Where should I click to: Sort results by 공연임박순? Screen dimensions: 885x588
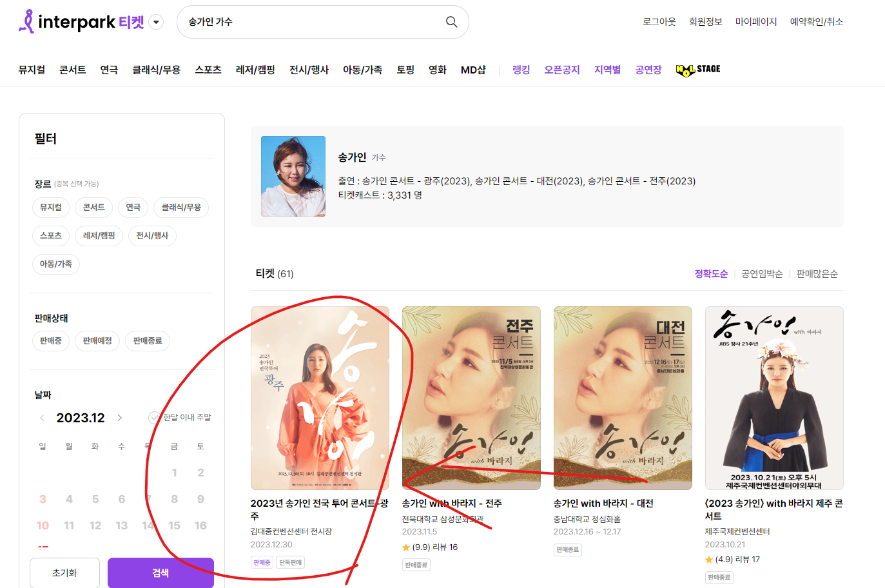762,274
